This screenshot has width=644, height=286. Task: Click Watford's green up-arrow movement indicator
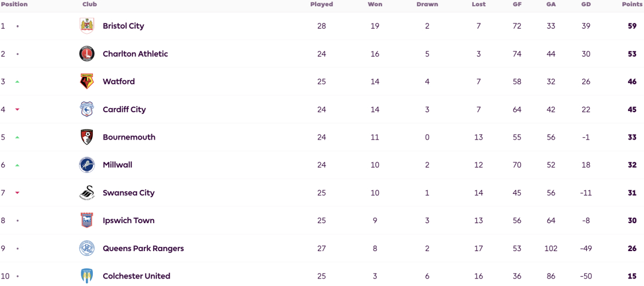click(x=17, y=82)
